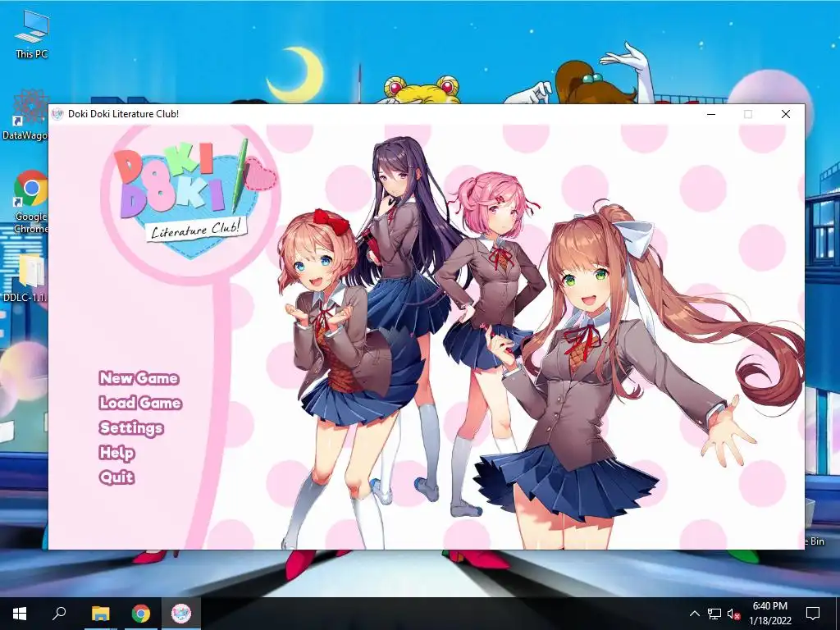The image size is (840, 630).
Task: Launch Google Chrome from the desktop
Action: 30,202
